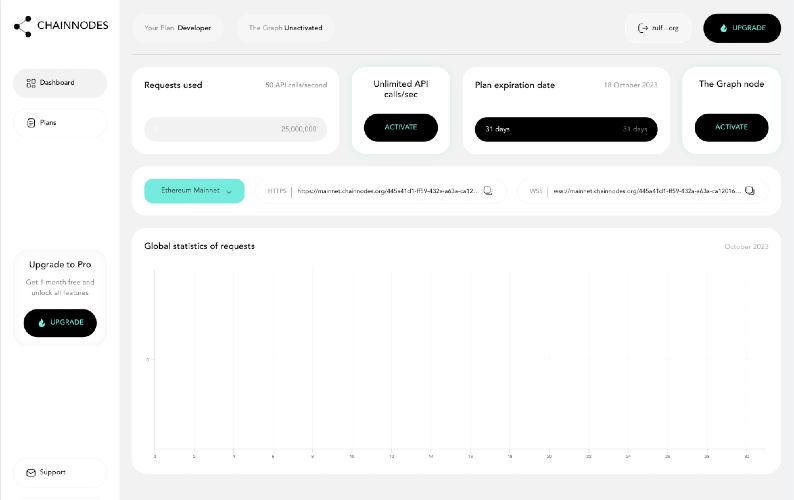Image resolution: width=794 pixels, height=500 pixels.
Task: Copy the WSS endpoint URL
Action: pyautogui.click(x=750, y=191)
